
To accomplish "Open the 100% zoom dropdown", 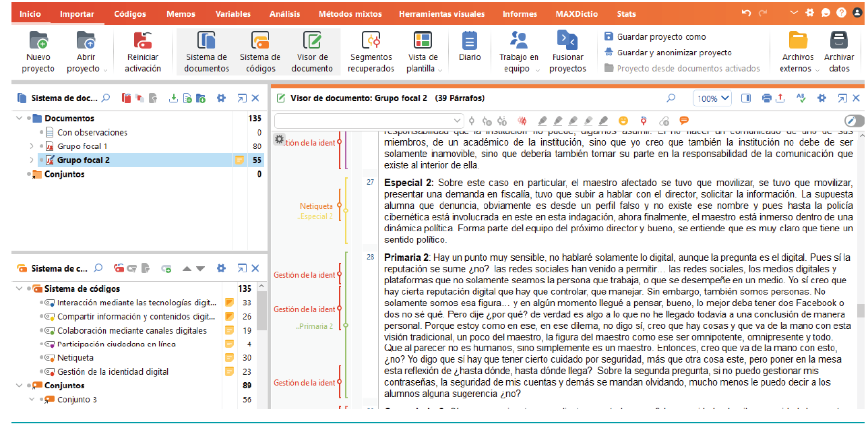I will 713,98.
